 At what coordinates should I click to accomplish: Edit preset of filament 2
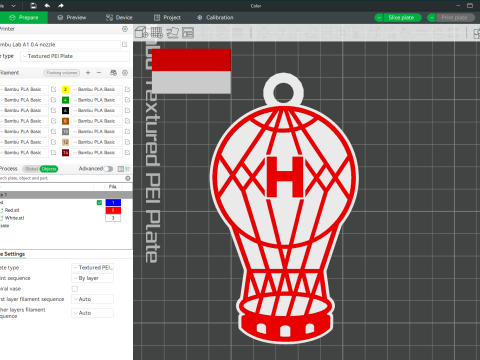(127, 89)
